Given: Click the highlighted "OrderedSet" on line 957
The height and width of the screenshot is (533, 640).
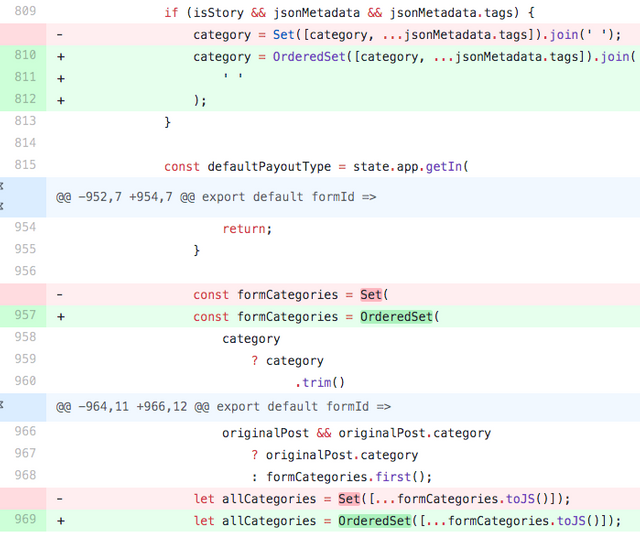Looking at the screenshot, I should 396,317.
